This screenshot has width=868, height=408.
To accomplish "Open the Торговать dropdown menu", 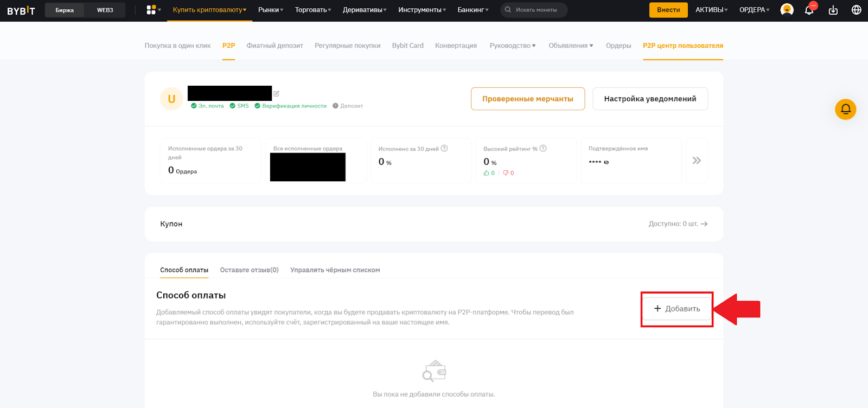I will (313, 10).
